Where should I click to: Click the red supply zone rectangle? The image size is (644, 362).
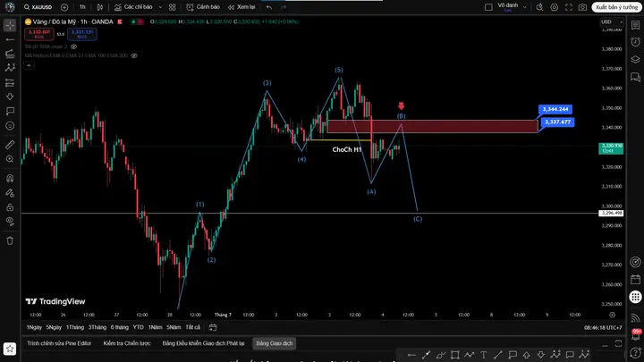pyautogui.click(x=432, y=126)
